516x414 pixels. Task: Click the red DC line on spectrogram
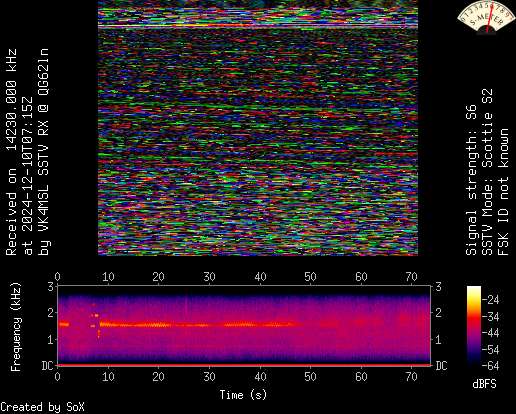pyautogui.click(x=244, y=365)
